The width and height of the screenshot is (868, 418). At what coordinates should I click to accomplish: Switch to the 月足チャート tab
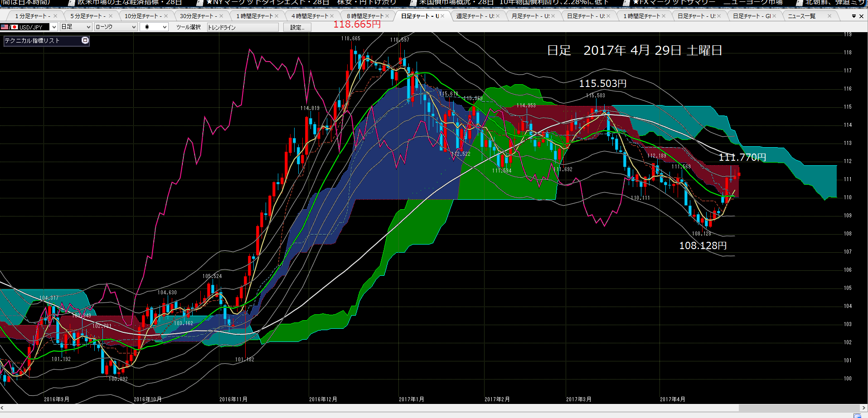[x=530, y=16]
